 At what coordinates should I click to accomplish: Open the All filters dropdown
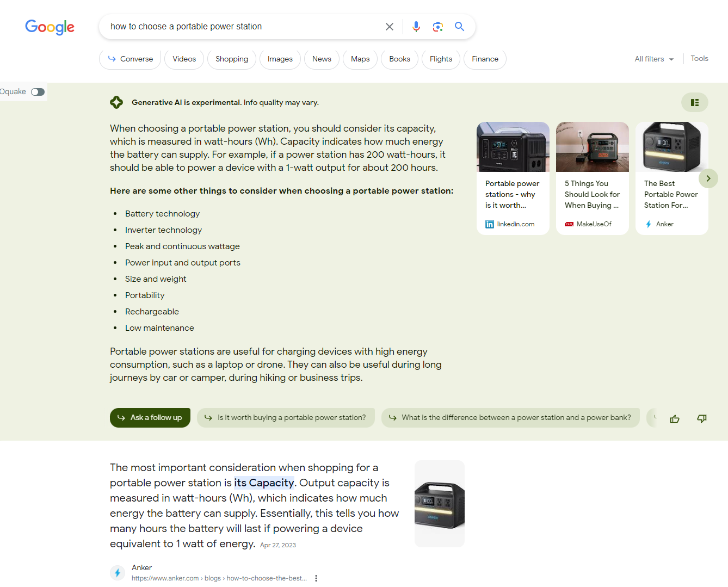653,59
